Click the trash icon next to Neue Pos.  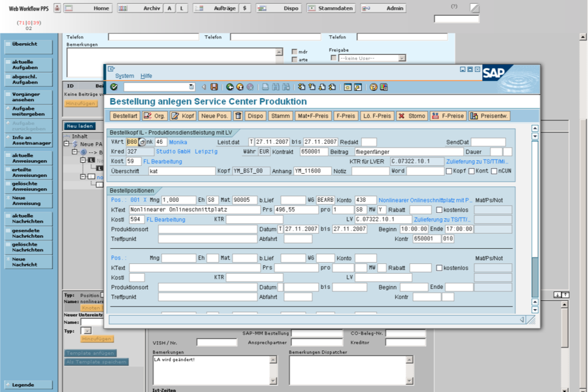tap(237, 116)
